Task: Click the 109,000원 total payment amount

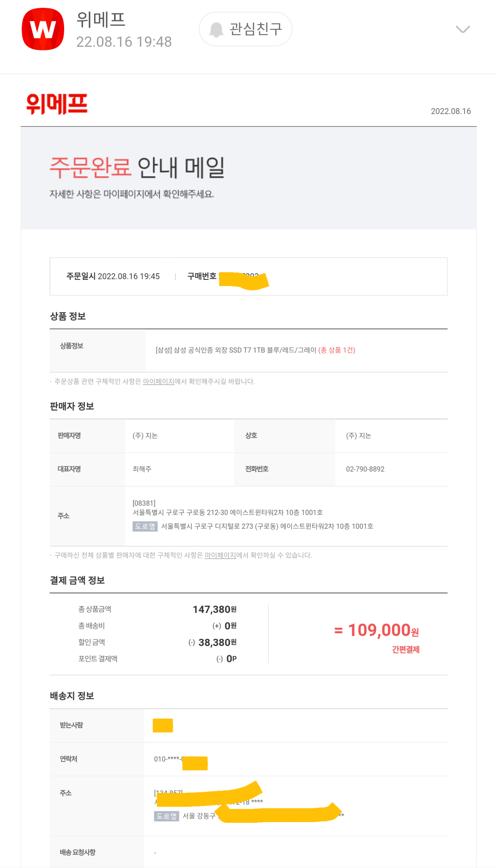Action: (383, 630)
